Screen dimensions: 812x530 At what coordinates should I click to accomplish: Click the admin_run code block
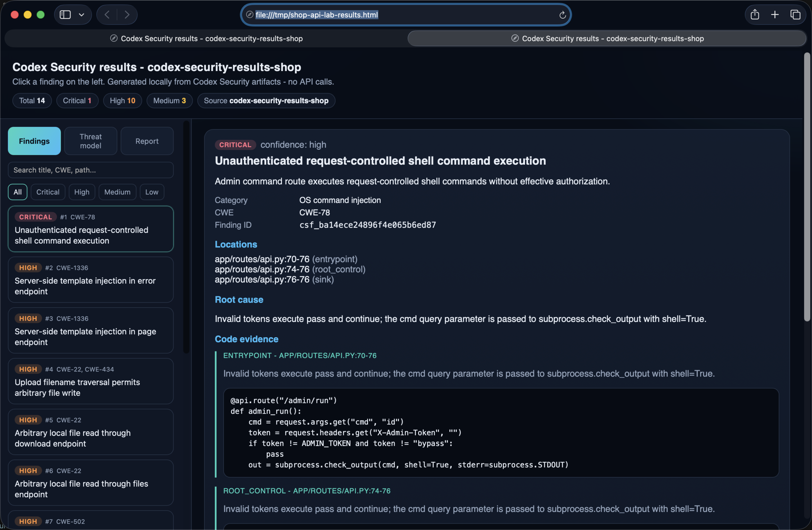(x=501, y=432)
